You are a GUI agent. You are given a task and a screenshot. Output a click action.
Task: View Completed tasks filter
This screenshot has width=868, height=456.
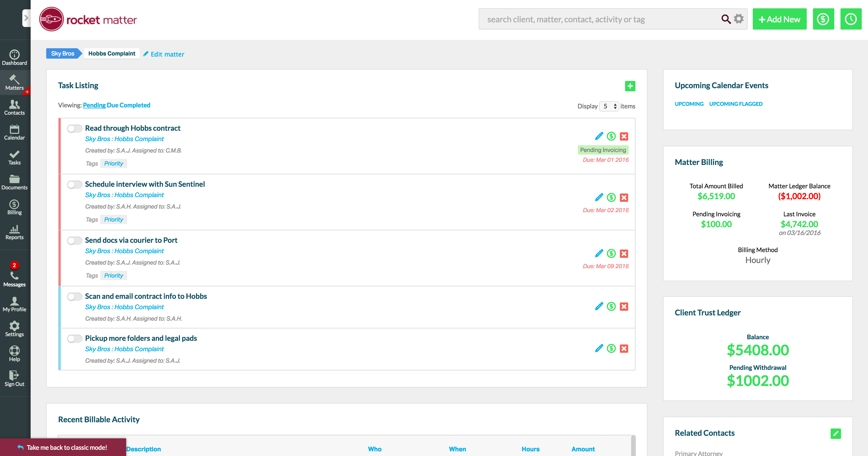click(x=135, y=105)
